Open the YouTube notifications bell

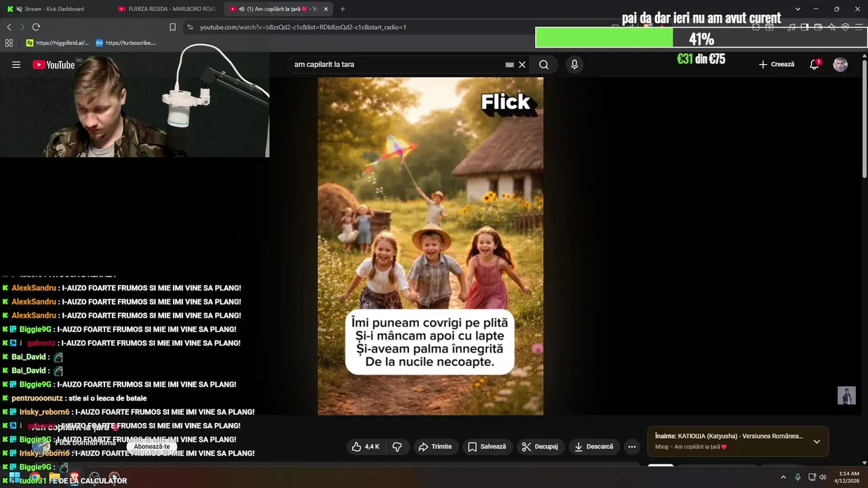pyautogui.click(x=814, y=64)
